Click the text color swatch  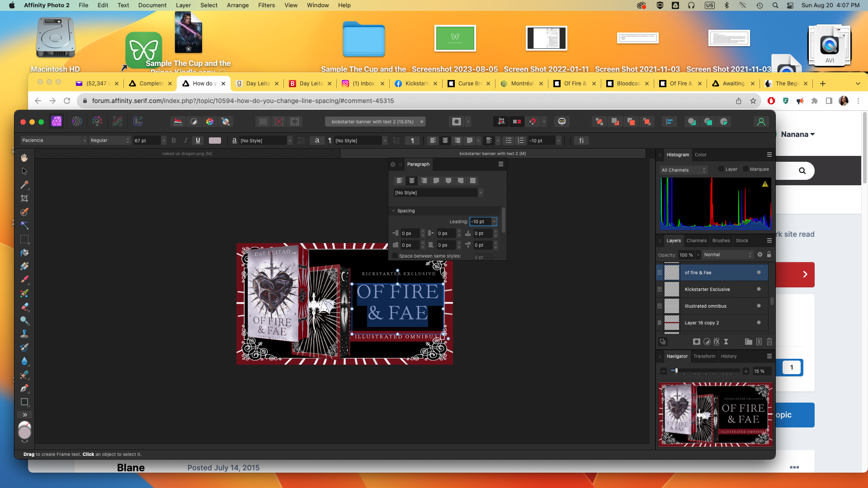tap(215, 141)
